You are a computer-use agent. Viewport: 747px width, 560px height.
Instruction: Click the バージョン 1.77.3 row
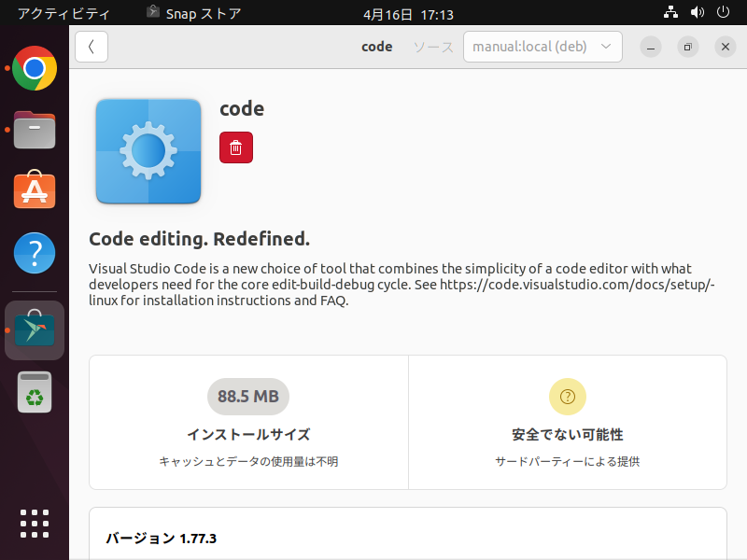[x=408, y=539]
